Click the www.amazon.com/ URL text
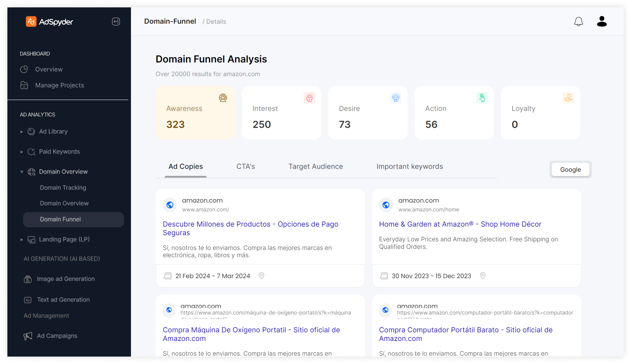Screen dimensions: 631x364 (x=205, y=210)
